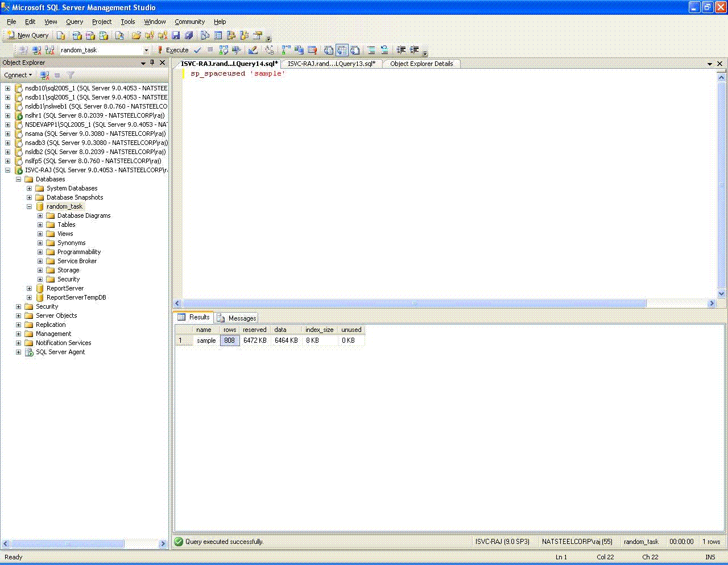Click the '6472 KB' reserved cell
This screenshot has height=565, width=728.
click(255, 340)
